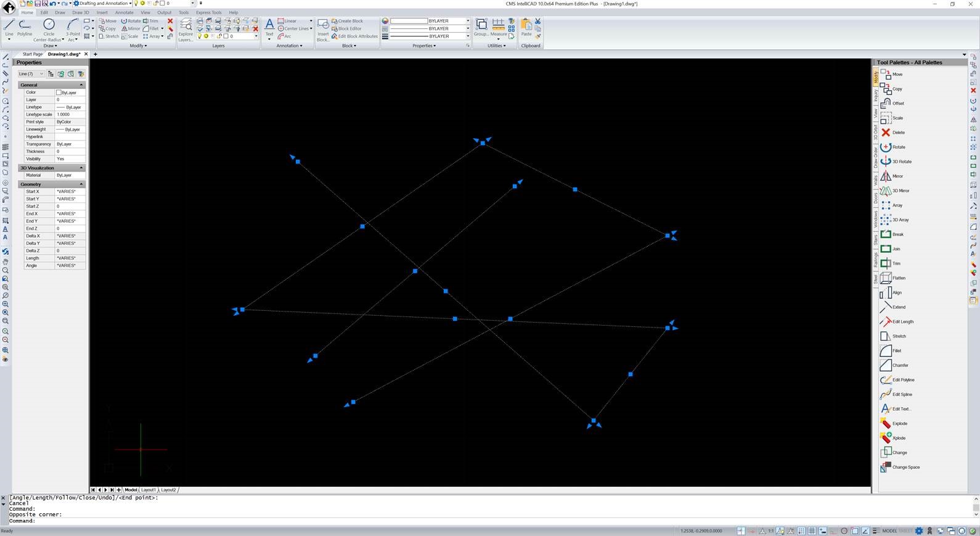980x536 pixels.
Task: Click the layer color swatch in Layers panel
Action: (x=226, y=36)
